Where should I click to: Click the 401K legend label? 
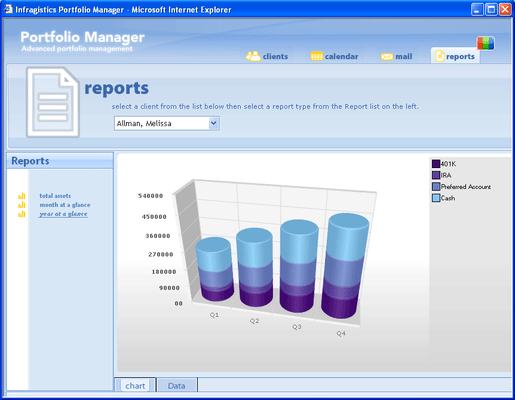click(448, 164)
